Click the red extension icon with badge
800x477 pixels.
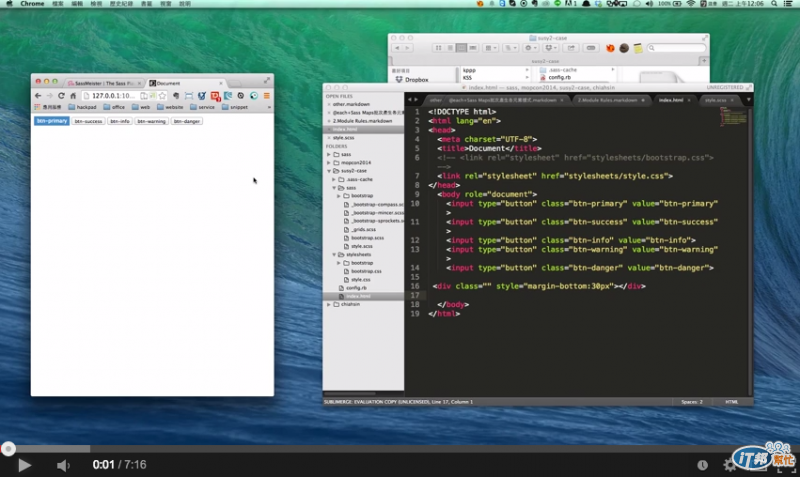pos(215,96)
